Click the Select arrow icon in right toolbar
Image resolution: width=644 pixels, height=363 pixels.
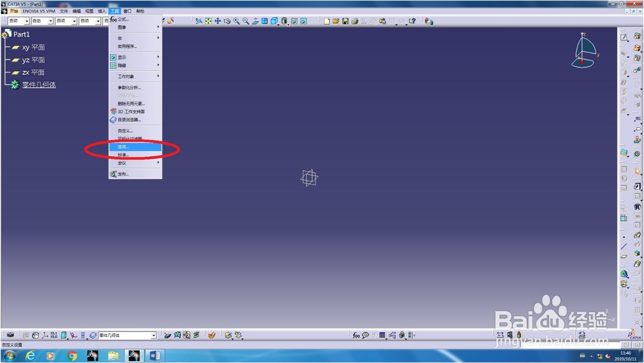[x=637, y=172]
